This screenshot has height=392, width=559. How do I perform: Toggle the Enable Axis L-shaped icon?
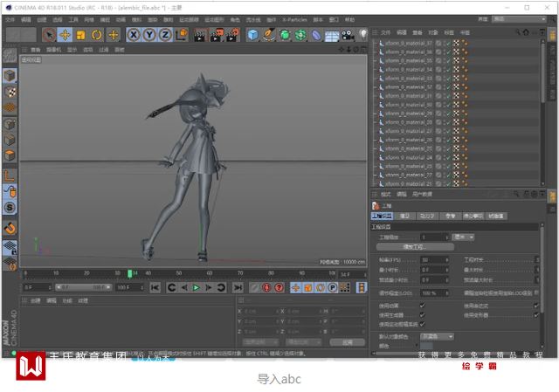pos(10,175)
